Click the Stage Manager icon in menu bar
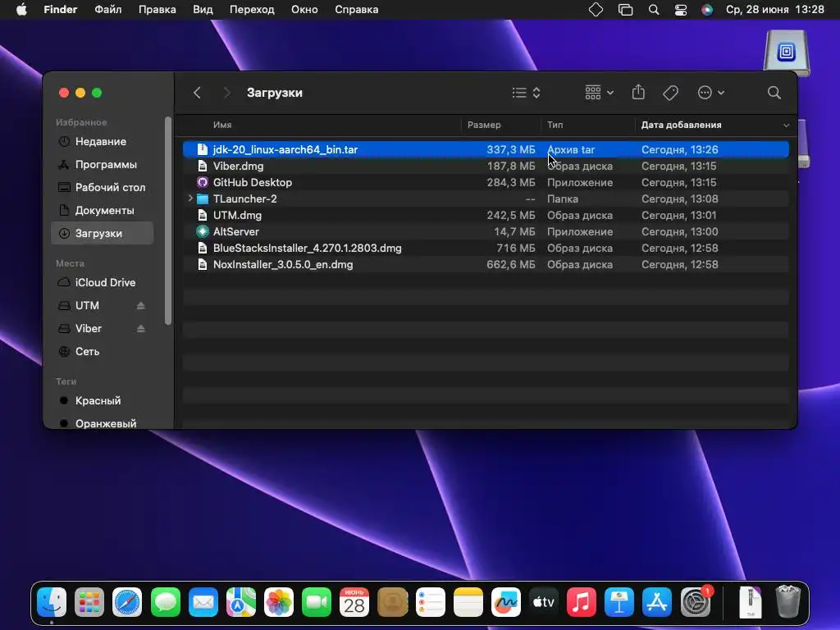The image size is (840, 630). [x=625, y=10]
